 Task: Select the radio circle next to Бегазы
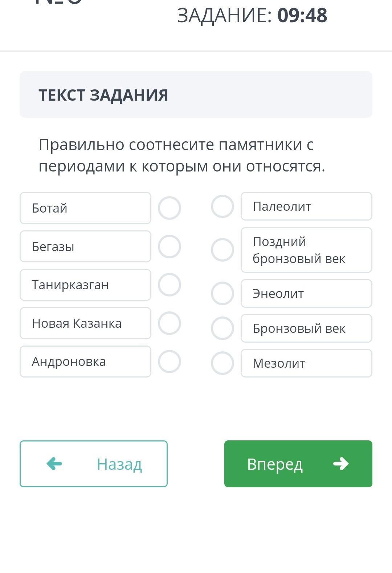tap(170, 247)
